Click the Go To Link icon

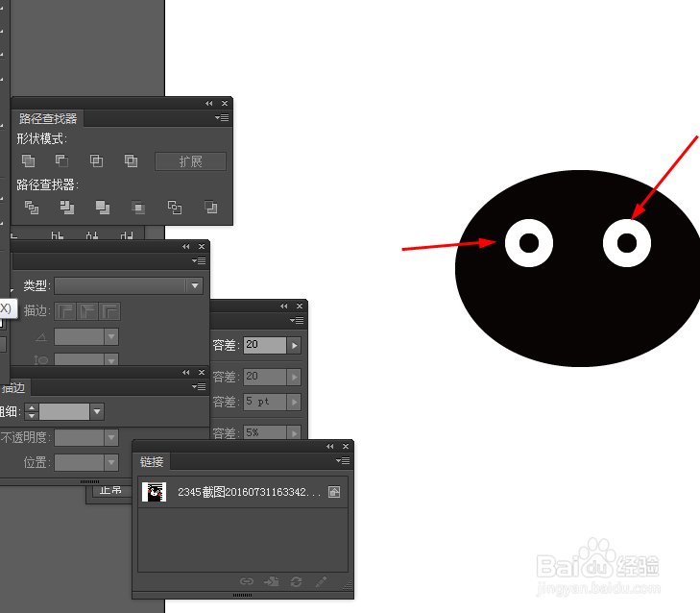click(272, 581)
